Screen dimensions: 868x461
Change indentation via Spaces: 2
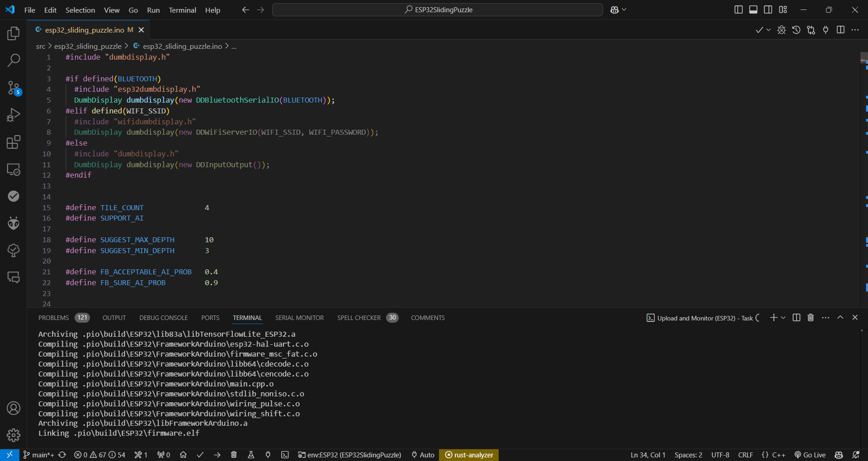(x=689, y=455)
